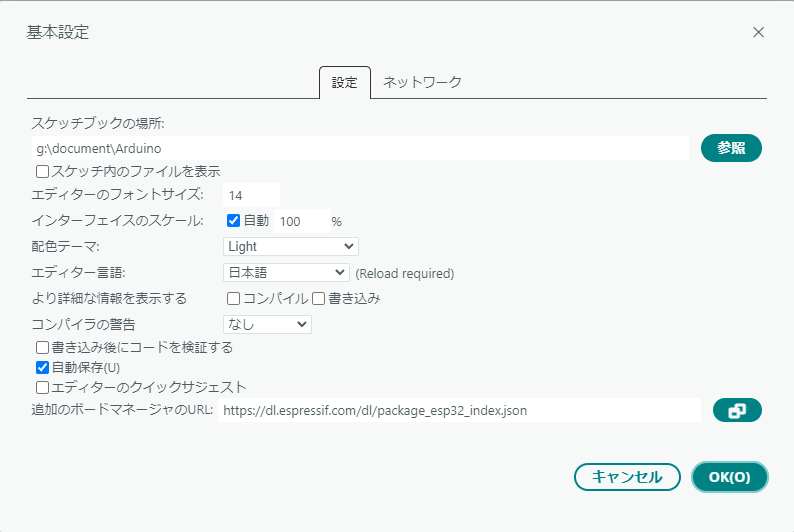This screenshot has width=794, height=532.
Task: Open the 配色テーマ Light dropdown
Action: (290, 246)
